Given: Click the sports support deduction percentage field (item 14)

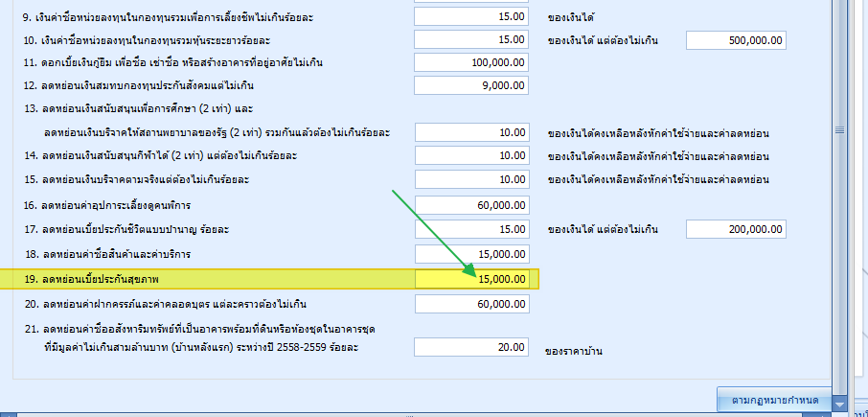Looking at the screenshot, I should coord(472,155).
